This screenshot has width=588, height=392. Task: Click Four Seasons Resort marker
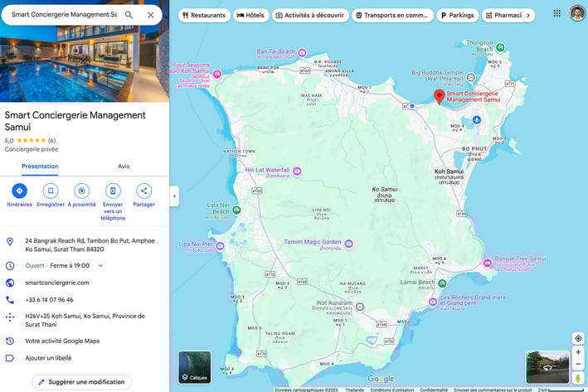pos(216,75)
